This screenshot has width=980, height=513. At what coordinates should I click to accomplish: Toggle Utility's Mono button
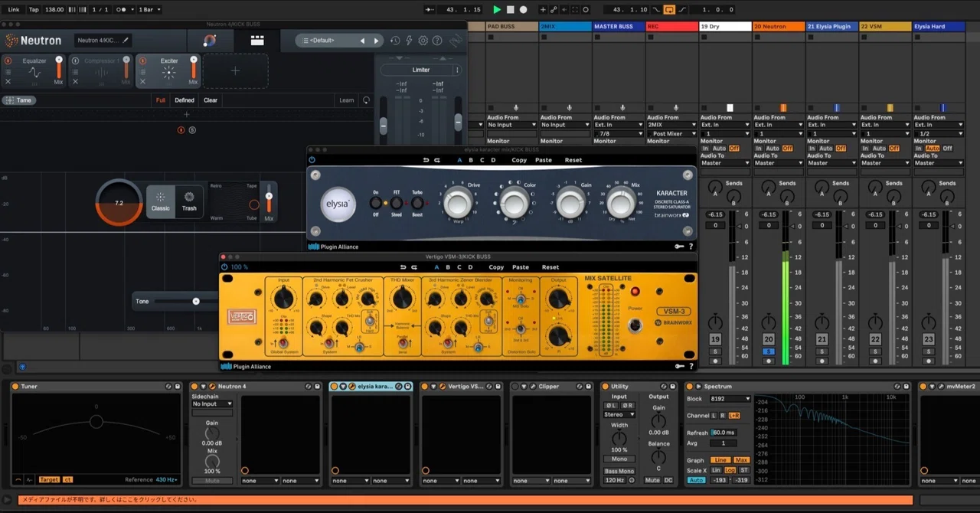pyautogui.click(x=619, y=459)
